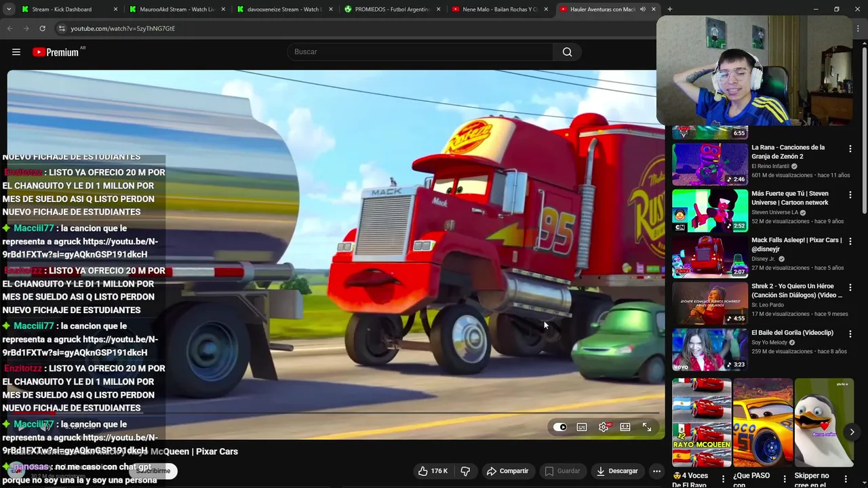Like the video with 176 K likes

tap(433, 471)
